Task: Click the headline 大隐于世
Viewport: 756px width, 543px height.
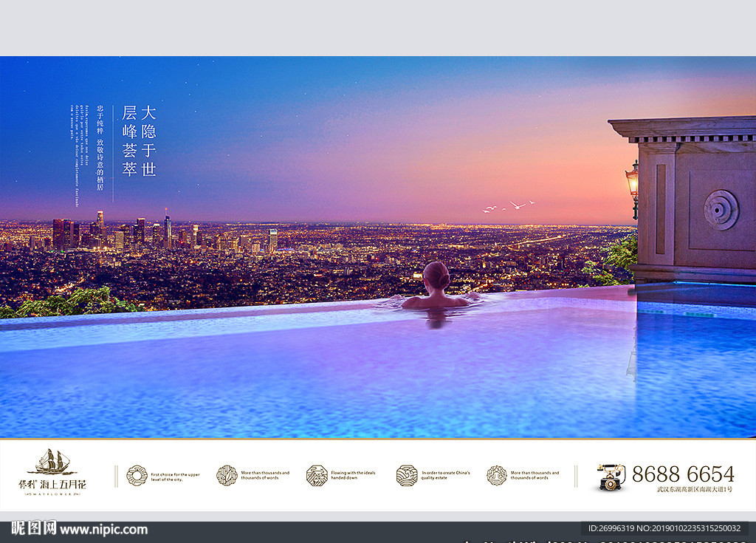Action: click(x=148, y=140)
